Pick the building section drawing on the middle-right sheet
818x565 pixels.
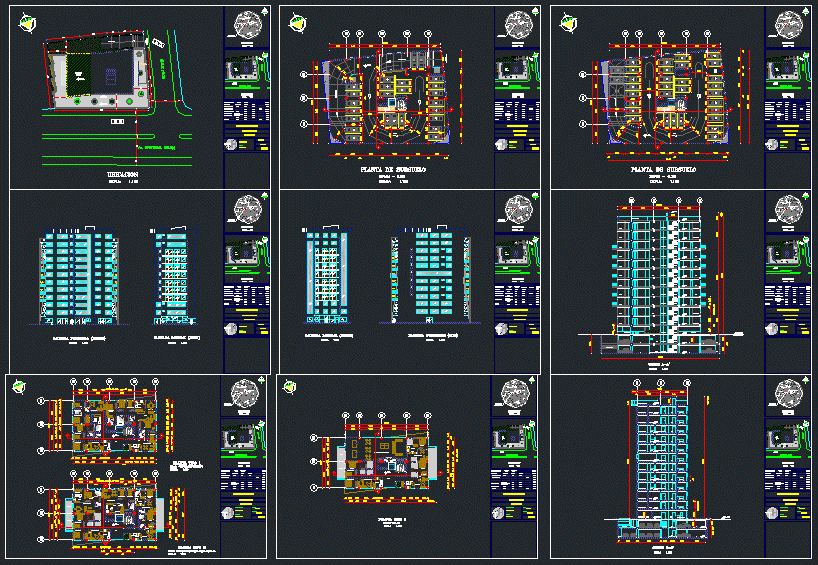[x=659, y=280]
